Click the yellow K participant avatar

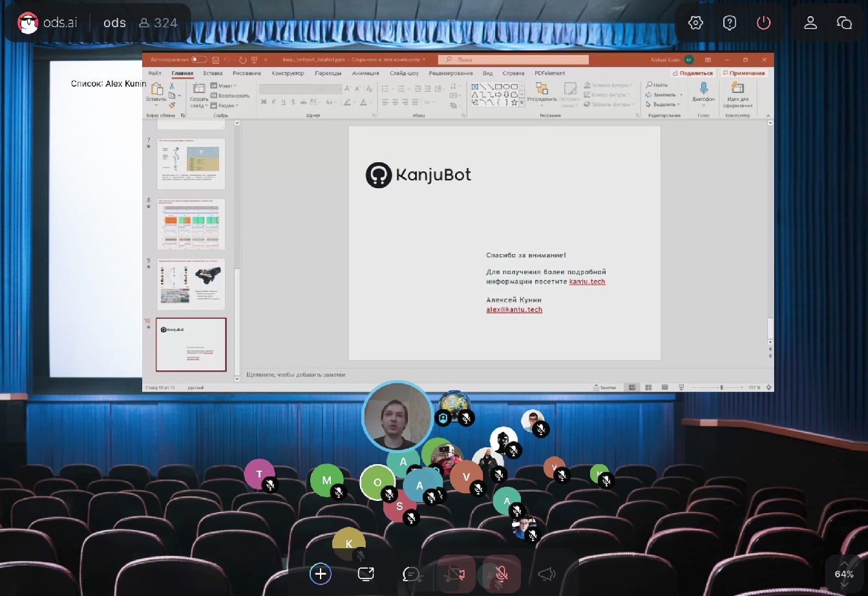pos(349,544)
